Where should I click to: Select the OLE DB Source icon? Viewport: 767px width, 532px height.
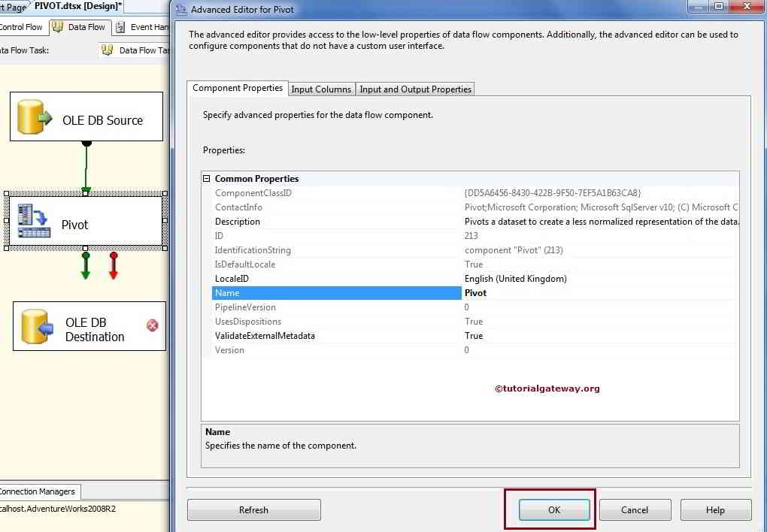[x=32, y=116]
